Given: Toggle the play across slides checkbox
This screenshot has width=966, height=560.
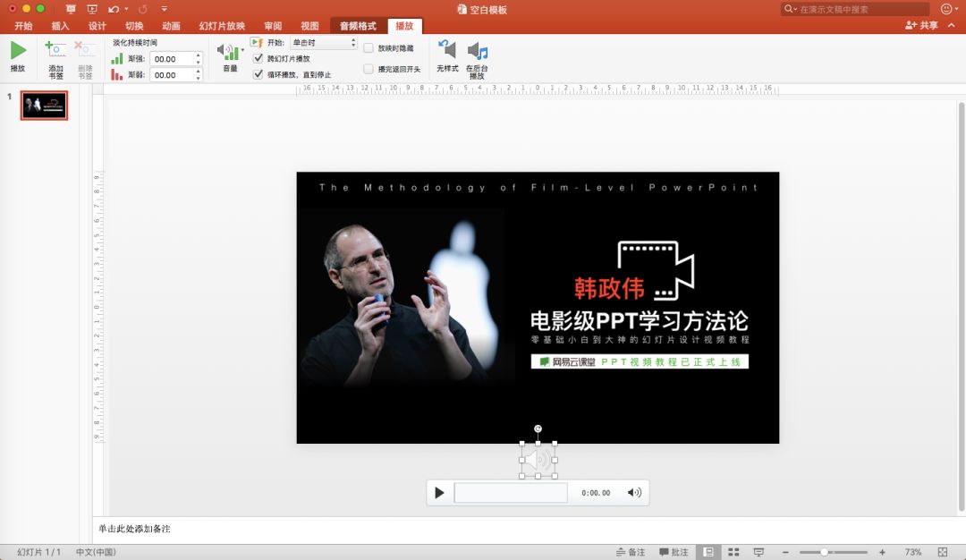Looking at the screenshot, I should pyautogui.click(x=258, y=58).
